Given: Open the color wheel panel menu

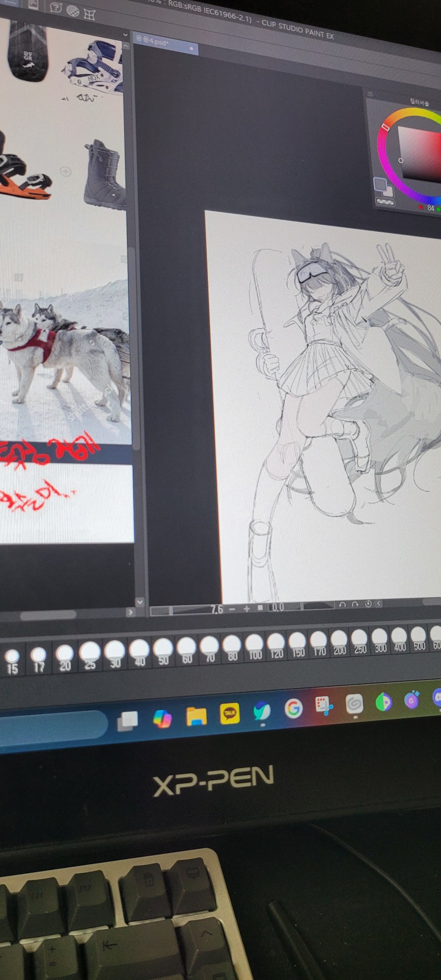Looking at the screenshot, I should click(x=370, y=94).
